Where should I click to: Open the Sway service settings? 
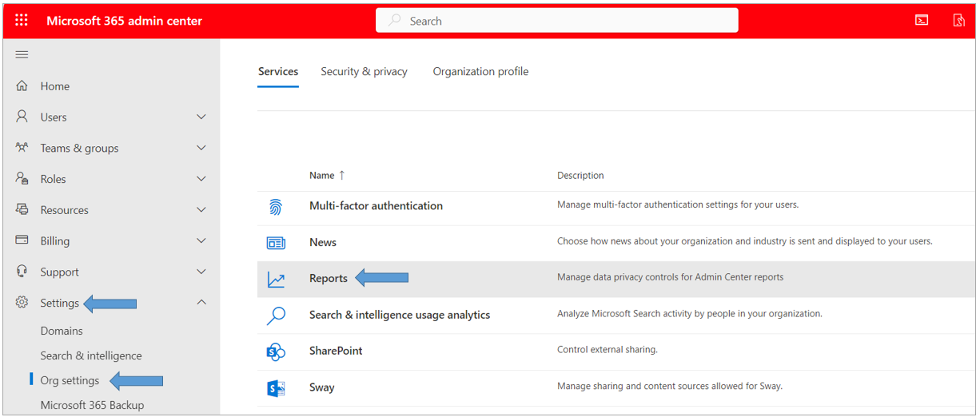pyautogui.click(x=322, y=387)
